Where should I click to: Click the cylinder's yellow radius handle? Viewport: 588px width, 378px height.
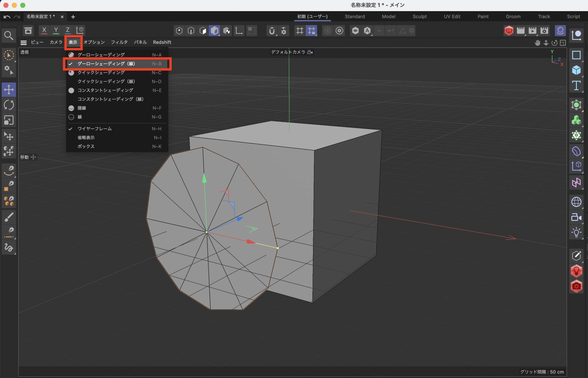278,248
